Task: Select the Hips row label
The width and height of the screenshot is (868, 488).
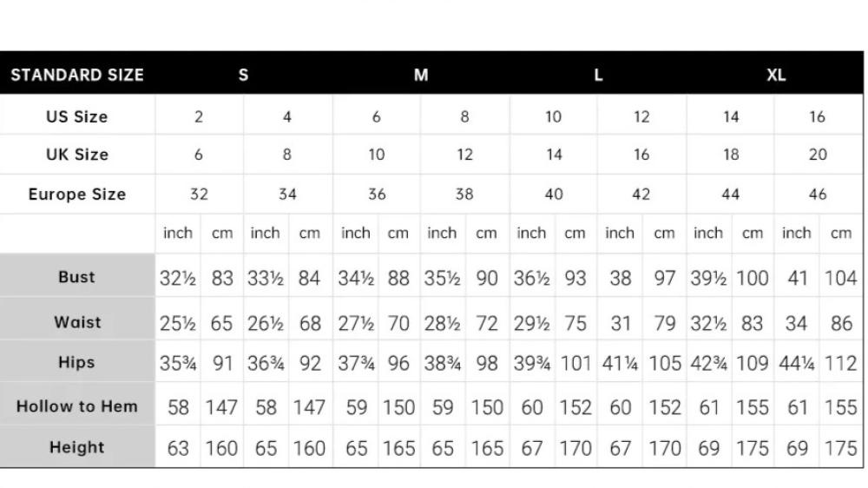Action: click(x=77, y=362)
